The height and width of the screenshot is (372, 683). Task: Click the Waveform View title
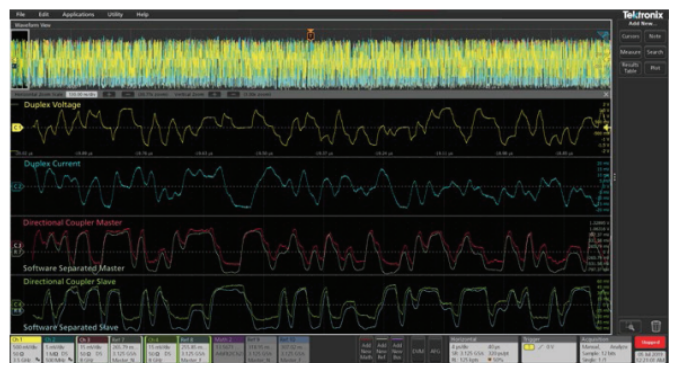(33, 25)
